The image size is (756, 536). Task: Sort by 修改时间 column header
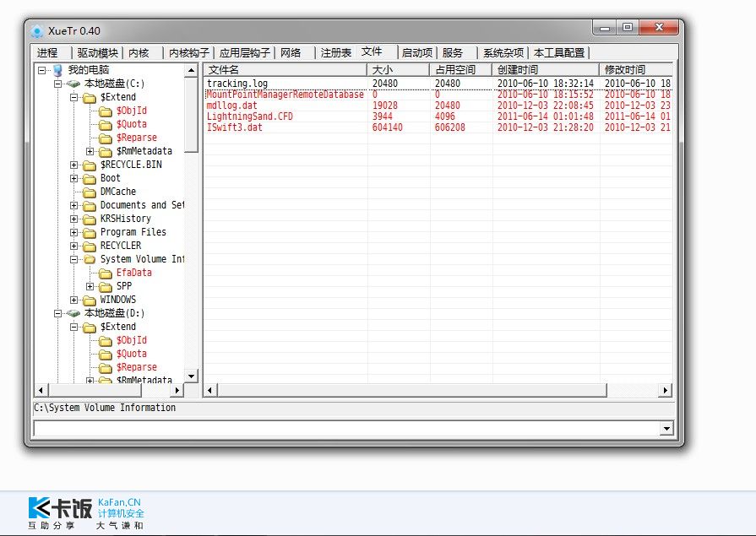point(636,70)
